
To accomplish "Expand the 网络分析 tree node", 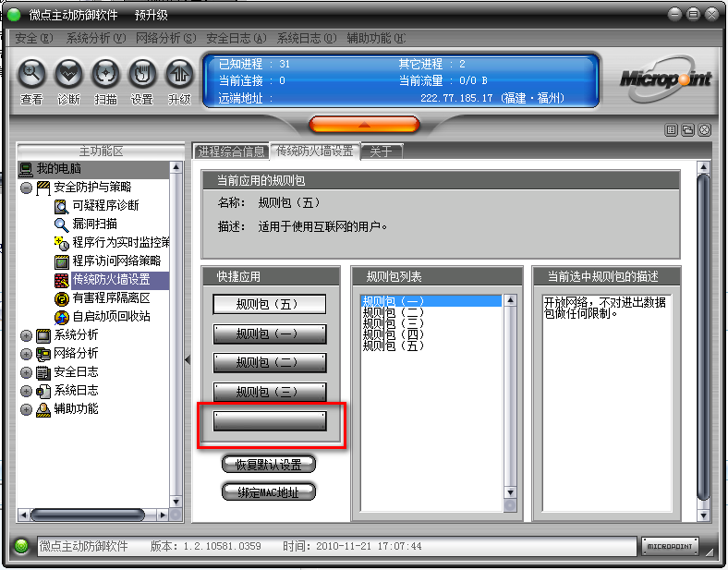I will click(x=27, y=354).
